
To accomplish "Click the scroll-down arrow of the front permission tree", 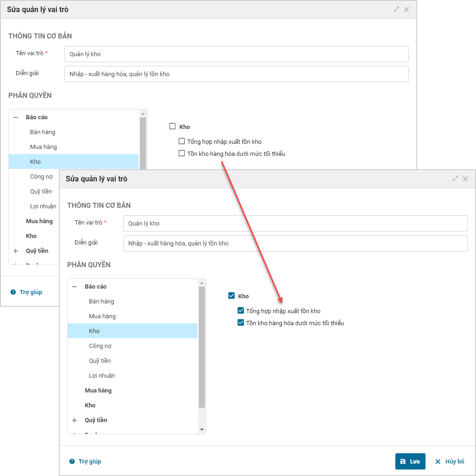I will pyautogui.click(x=202, y=430).
